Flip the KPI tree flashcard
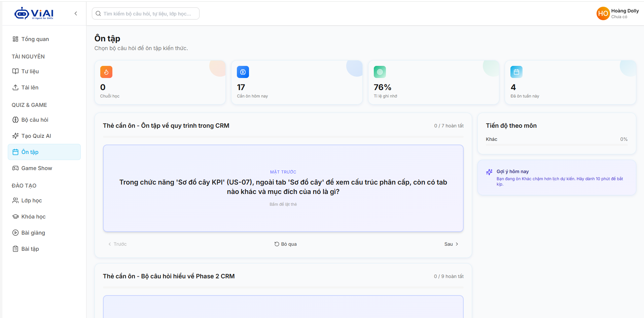This screenshot has width=644, height=318. point(283,188)
